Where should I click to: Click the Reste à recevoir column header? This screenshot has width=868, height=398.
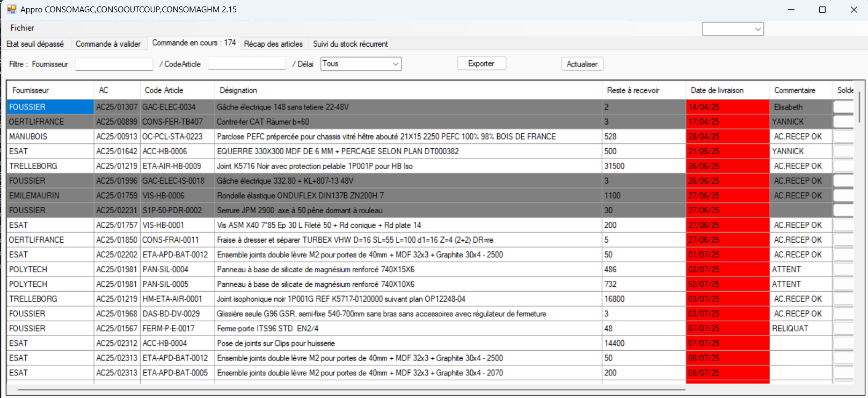633,90
